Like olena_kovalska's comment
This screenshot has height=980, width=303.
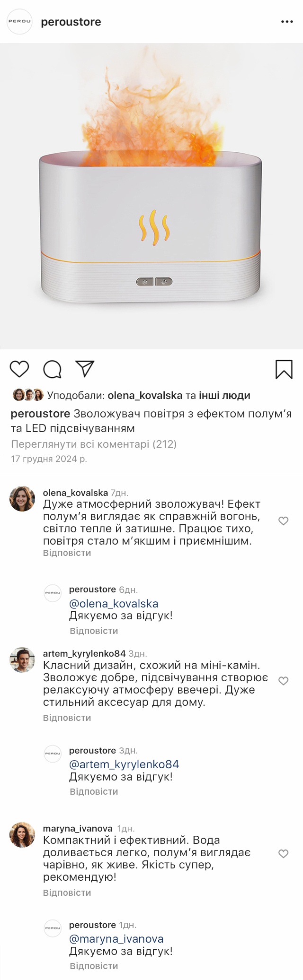pyautogui.click(x=283, y=521)
